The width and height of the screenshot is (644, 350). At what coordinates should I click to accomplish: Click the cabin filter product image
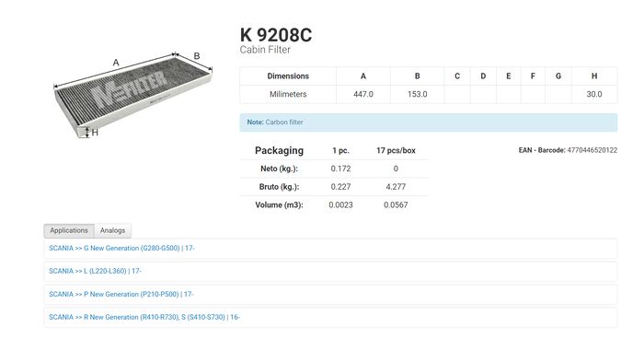[x=132, y=95]
